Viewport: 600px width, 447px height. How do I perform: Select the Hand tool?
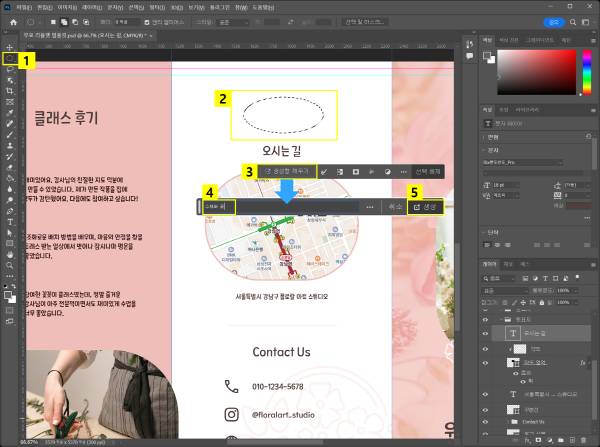coord(10,256)
